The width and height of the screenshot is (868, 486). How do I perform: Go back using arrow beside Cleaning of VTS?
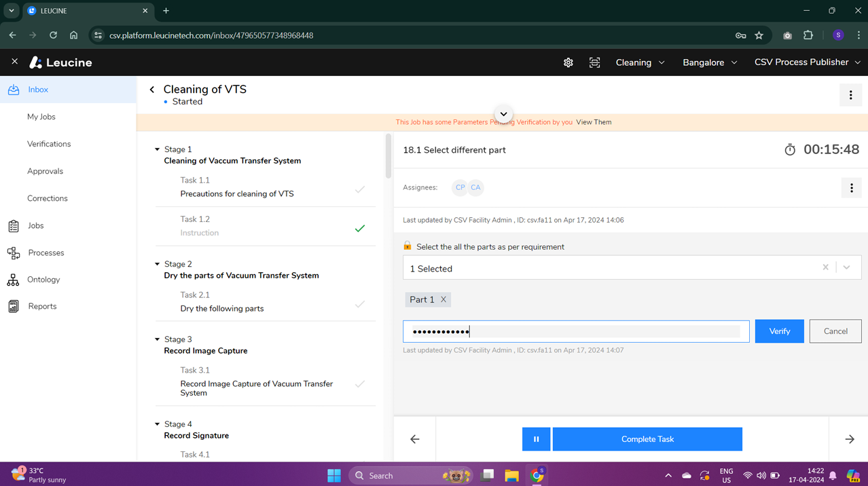click(x=152, y=90)
